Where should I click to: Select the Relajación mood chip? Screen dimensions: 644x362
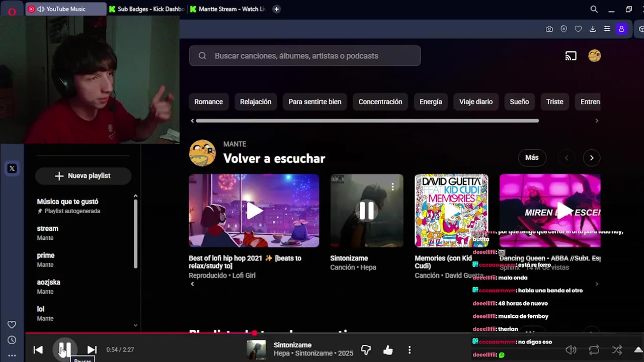256,102
